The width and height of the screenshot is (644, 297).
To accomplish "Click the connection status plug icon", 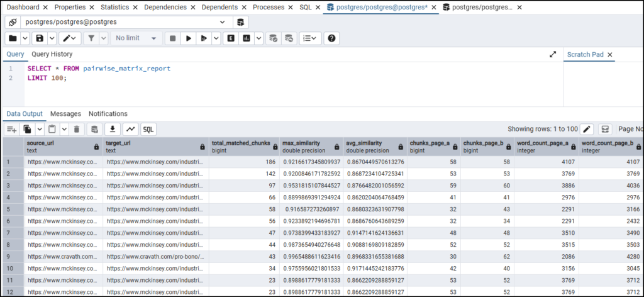I will pos(13,22).
